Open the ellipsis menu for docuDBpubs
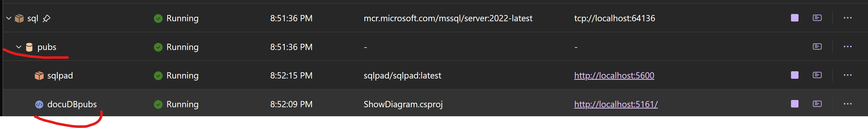This screenshot has width=868, height=128. pos(847,104)
